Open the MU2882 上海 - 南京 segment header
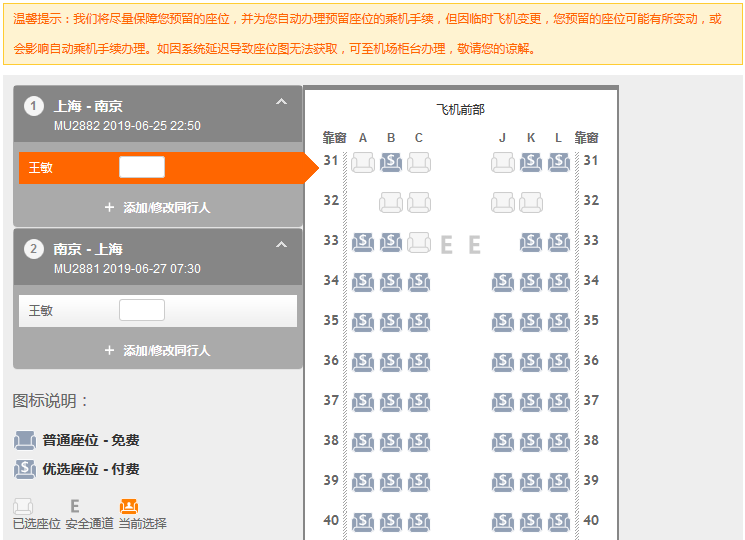Image resolution: width=745 pixels, height=540 pixels. pos(150,115)
